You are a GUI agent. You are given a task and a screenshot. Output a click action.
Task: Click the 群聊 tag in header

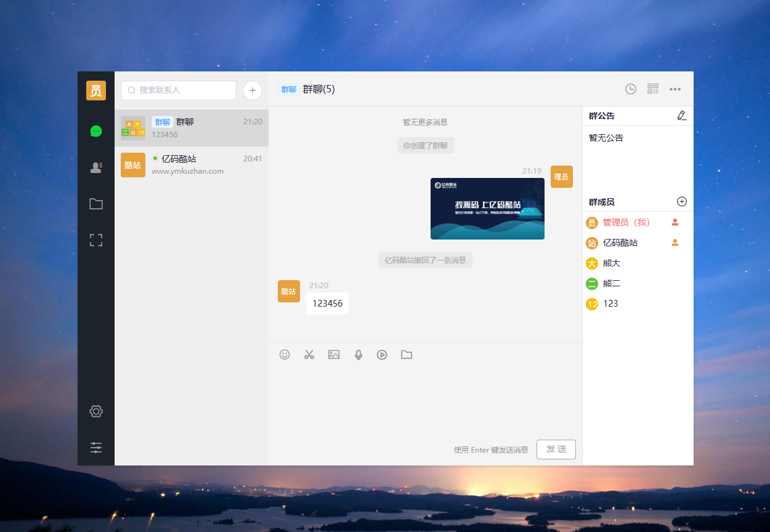click(x=289, y=89)
